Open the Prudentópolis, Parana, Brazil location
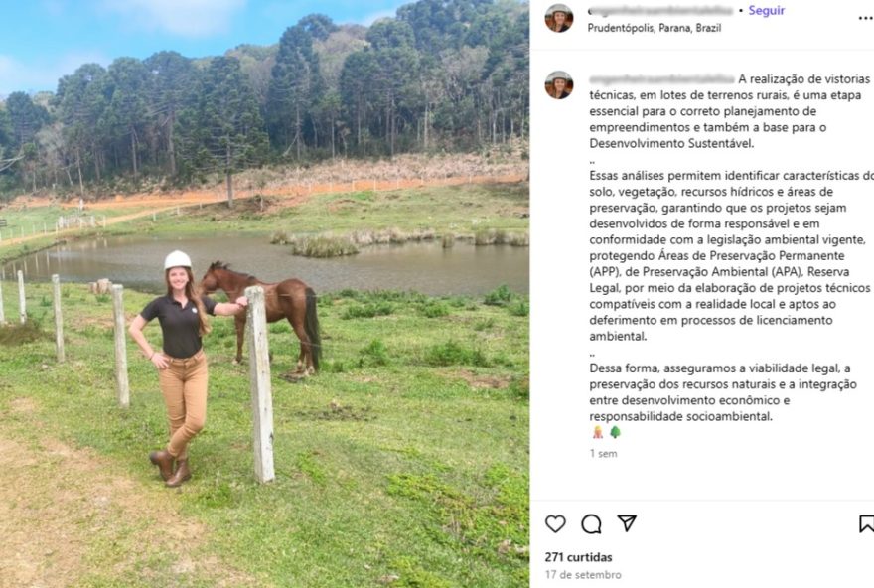 pos(655,28)
